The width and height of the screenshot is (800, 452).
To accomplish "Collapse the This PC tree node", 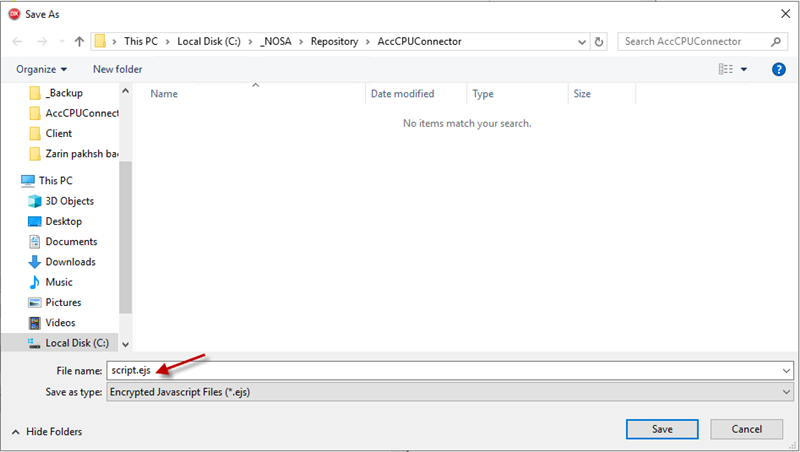I will [x=11, y=181].
